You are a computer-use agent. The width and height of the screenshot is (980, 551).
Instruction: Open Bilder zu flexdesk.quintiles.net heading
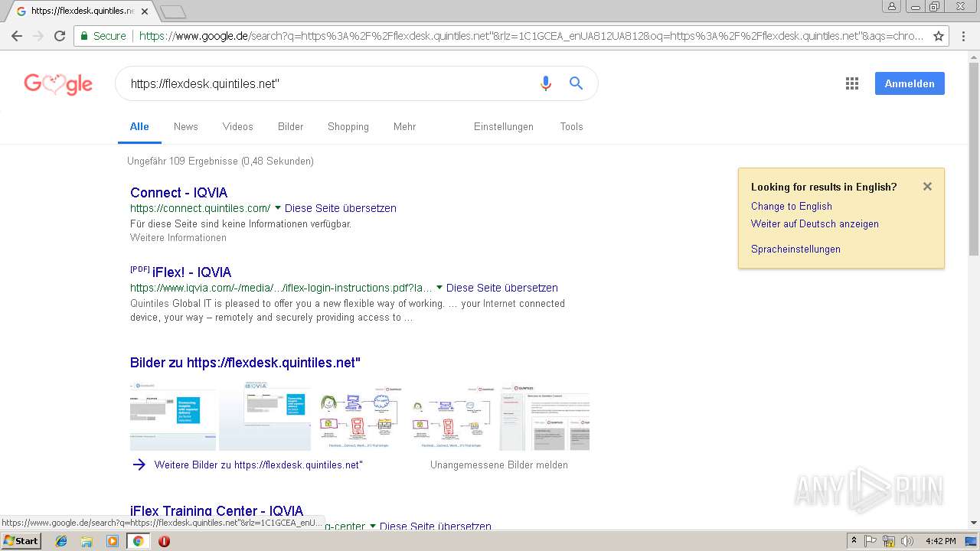pyautogui.click(x=245, y=363)
